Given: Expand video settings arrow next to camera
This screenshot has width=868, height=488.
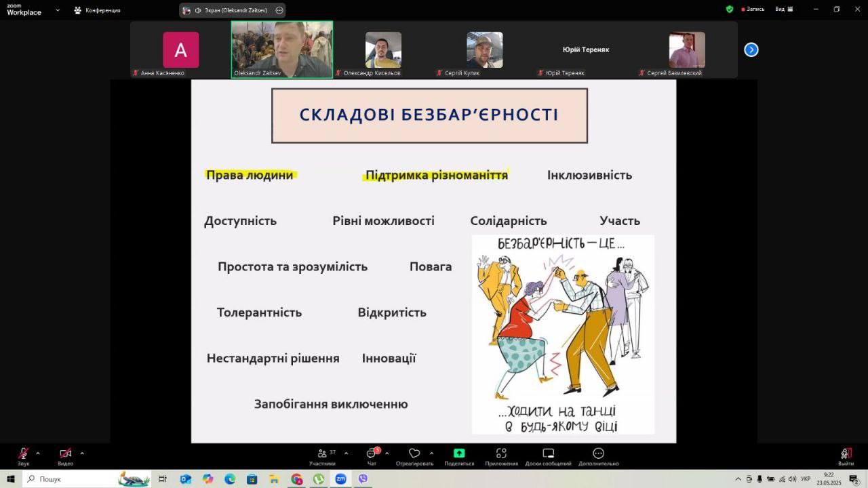Looking at the screenshot, I should point(82,453).
